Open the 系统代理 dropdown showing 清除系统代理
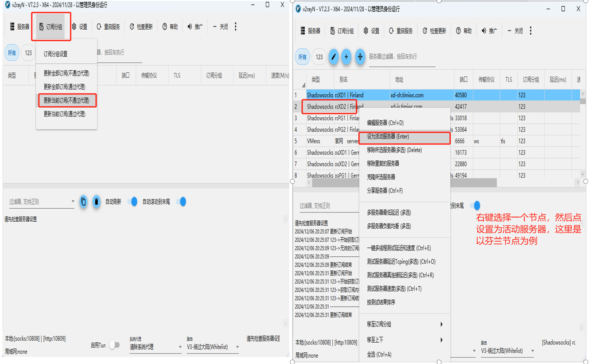Screen dimensions: 591x364 155,347
